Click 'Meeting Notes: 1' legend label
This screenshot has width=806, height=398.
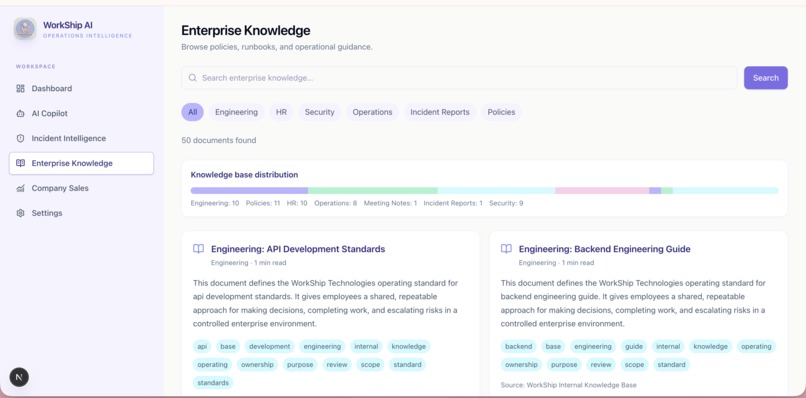(x=391, y=203)
